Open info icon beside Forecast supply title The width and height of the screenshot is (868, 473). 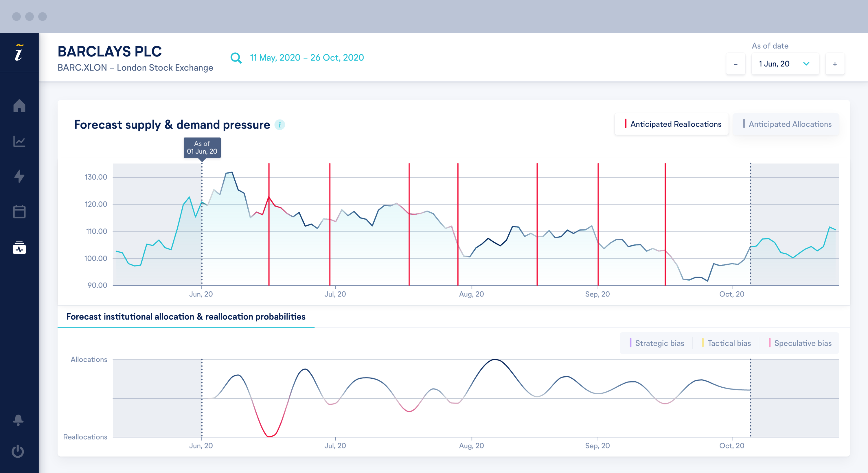[x=280, y=125]
